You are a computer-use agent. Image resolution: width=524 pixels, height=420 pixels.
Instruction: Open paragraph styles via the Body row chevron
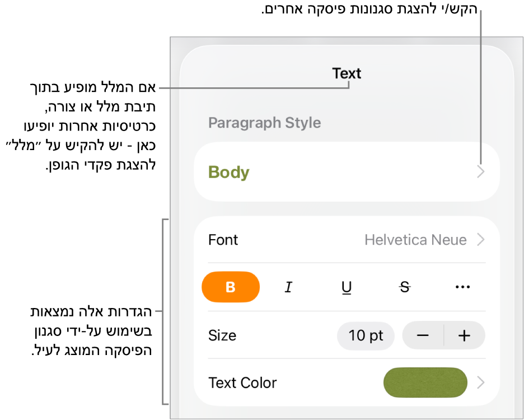pyautogui.click(x=480, y=172)
